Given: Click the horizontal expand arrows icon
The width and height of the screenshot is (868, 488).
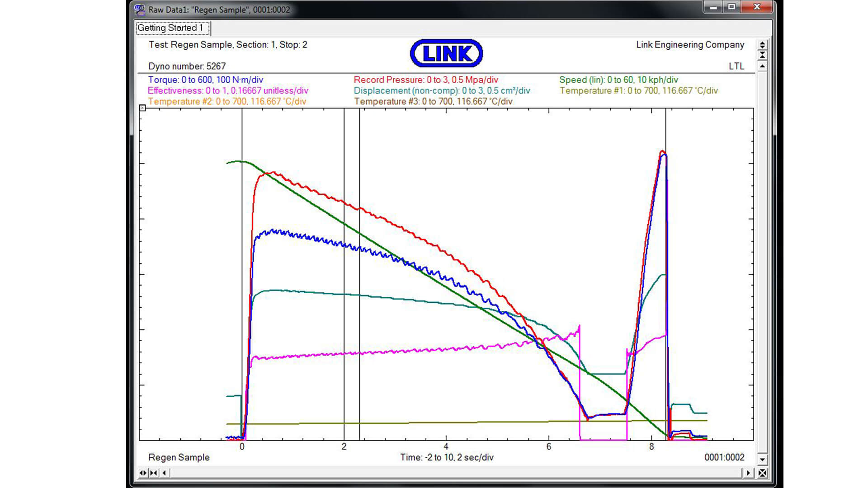Looking at the screenshot, I should pyautogui.click(x=143, y=473).
